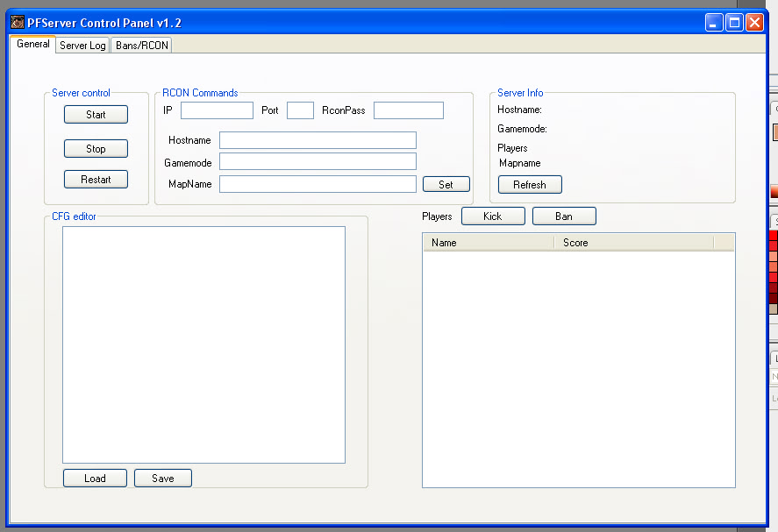
Task: Focus the IP input field
Action: point(217,110)
